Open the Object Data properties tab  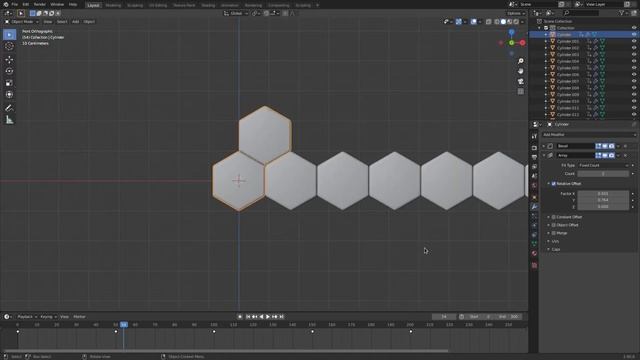pyautogui.click(x=534, y=244)
